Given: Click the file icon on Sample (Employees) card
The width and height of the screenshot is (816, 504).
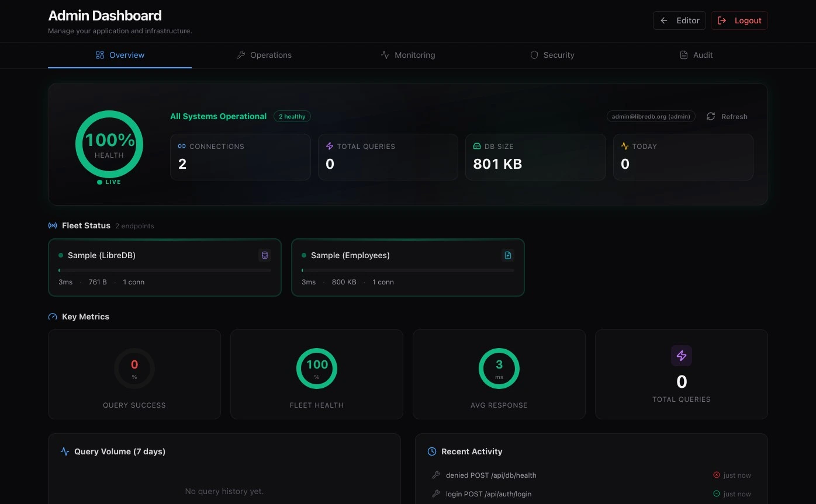Looking at the screenshot, I should click(508, 255).
